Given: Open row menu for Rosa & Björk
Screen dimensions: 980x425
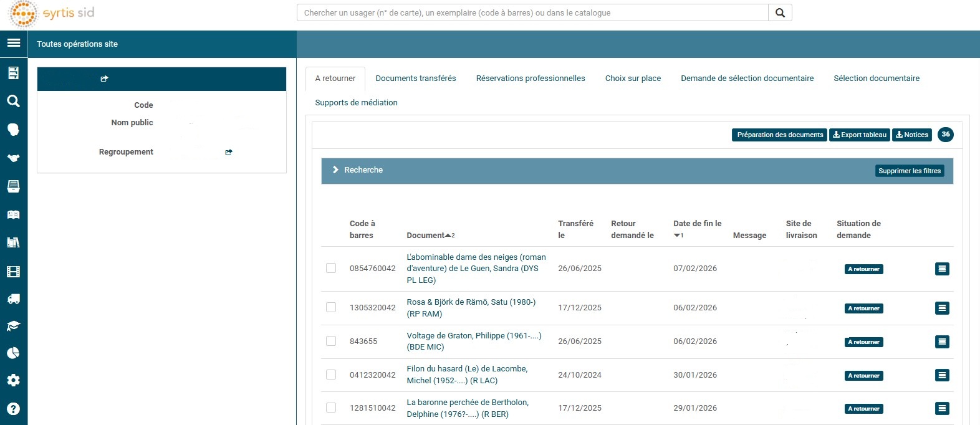Looking at the screenshot, I should pos(942,308).
